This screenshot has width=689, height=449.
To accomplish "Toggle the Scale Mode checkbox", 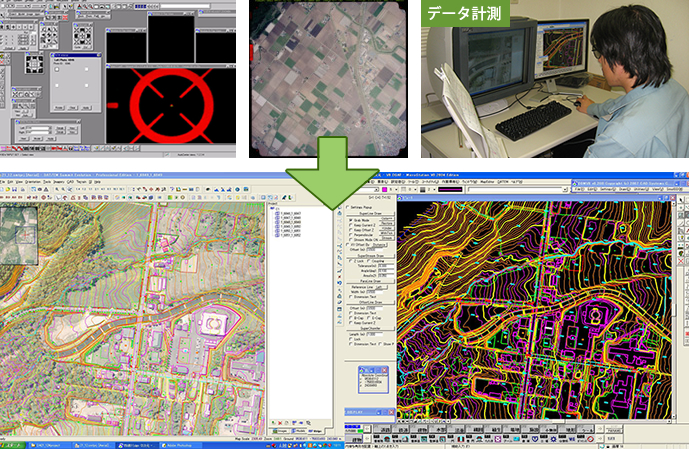I will (348, 221).
